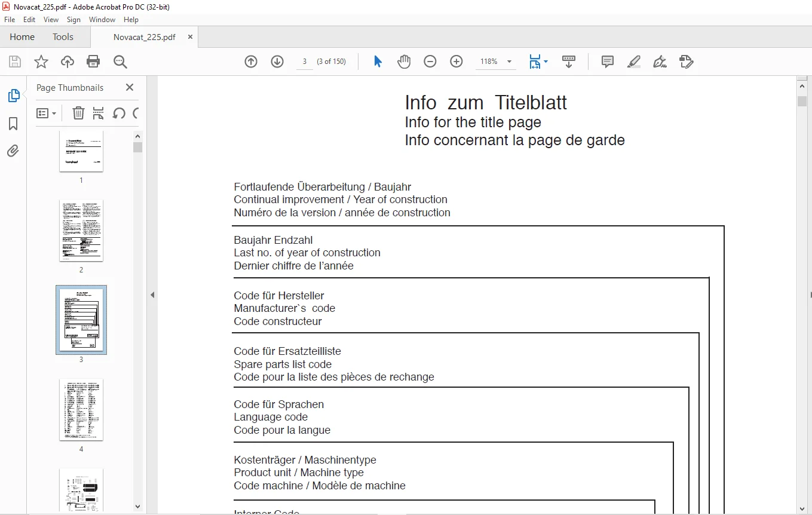
Task: Open the sign document tool
Action: pyautogui.click(x=660, y=62)
